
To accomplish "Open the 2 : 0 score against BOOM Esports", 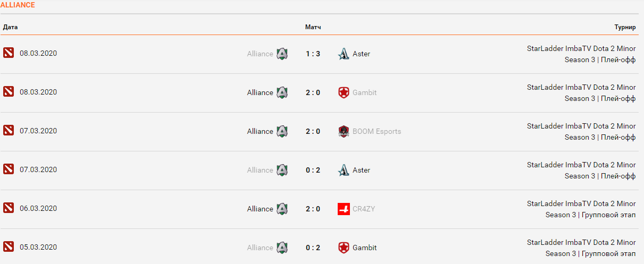I will [x=313, y=131].
